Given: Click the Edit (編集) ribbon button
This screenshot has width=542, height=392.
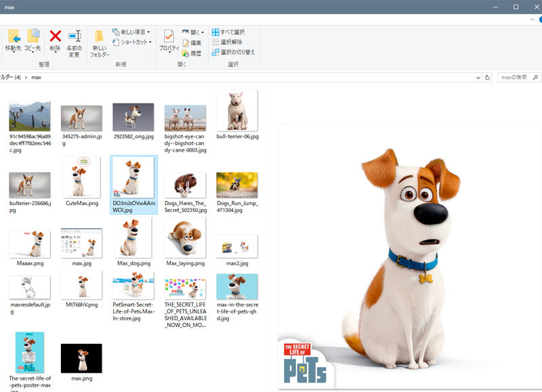Looking at the screenshot, I should (192, 43).
